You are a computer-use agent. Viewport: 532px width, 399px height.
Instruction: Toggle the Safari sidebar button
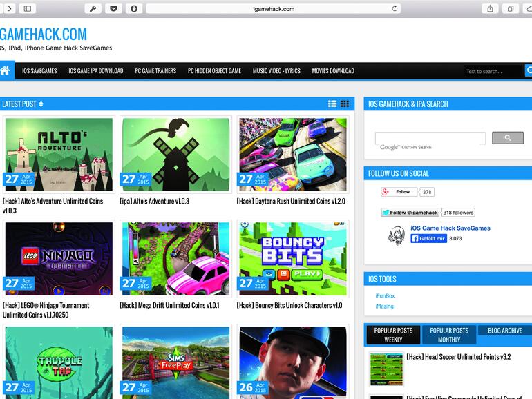pos(28,8)
